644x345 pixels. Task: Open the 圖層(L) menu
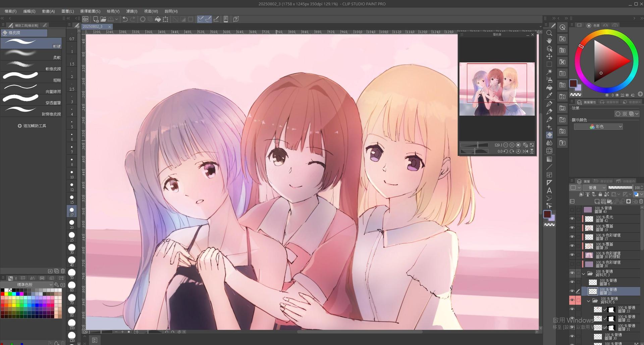click(x=67, y=11)
